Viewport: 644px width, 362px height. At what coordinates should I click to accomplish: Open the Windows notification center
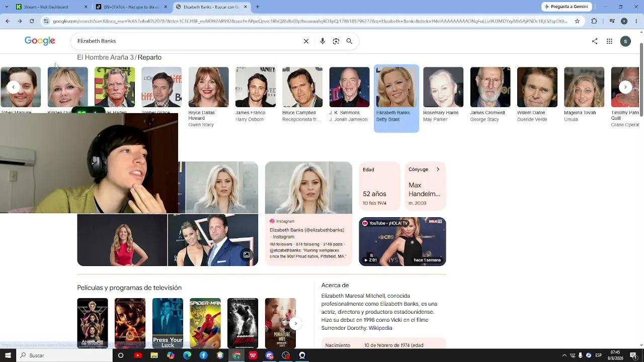(633, 355)
